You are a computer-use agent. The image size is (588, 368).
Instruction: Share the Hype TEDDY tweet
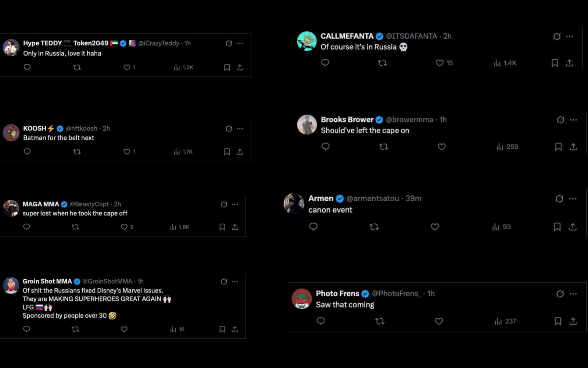[240, 67]
